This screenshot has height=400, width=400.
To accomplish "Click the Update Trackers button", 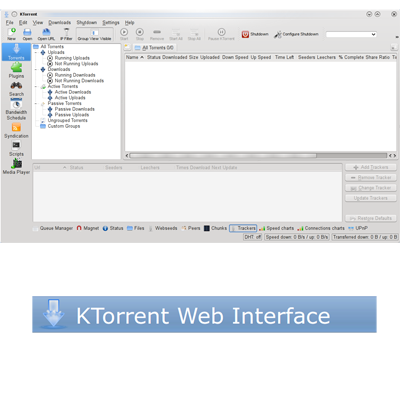I will 371,198.
